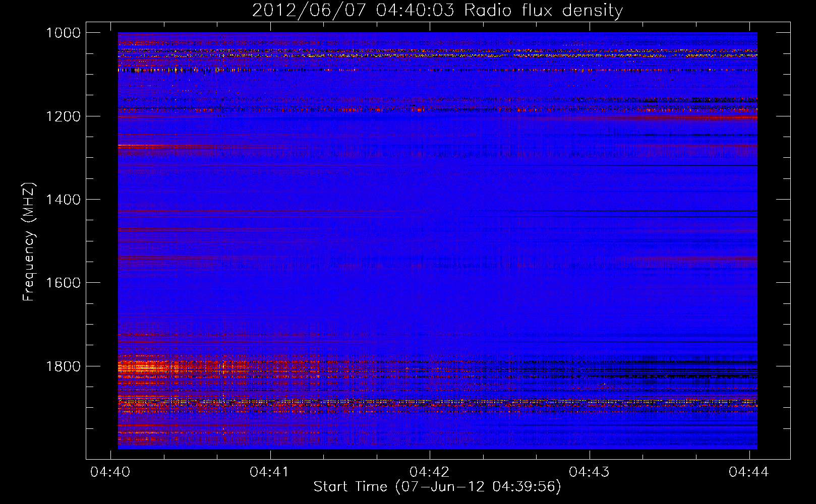
Task: Click the 04:43 time tick label
Action: [x=589, y=472]
